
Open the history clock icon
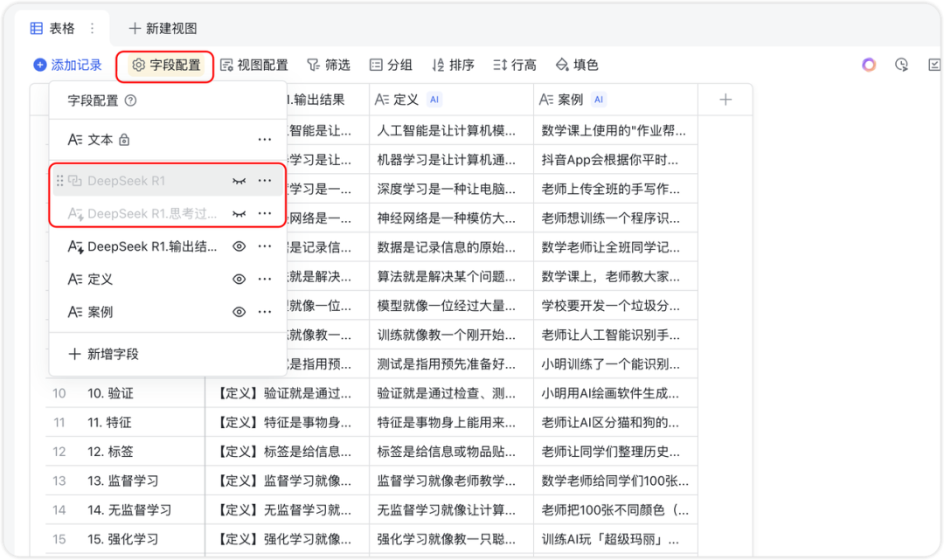pyautogui.click(x=901, y=65)
